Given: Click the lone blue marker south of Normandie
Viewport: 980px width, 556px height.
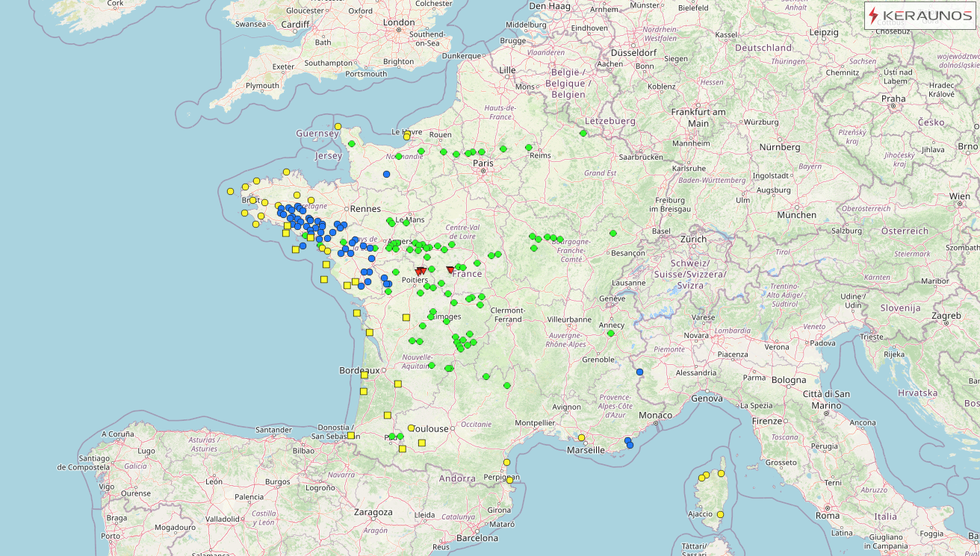Looking at the screenshot, I should pos(386,174).
